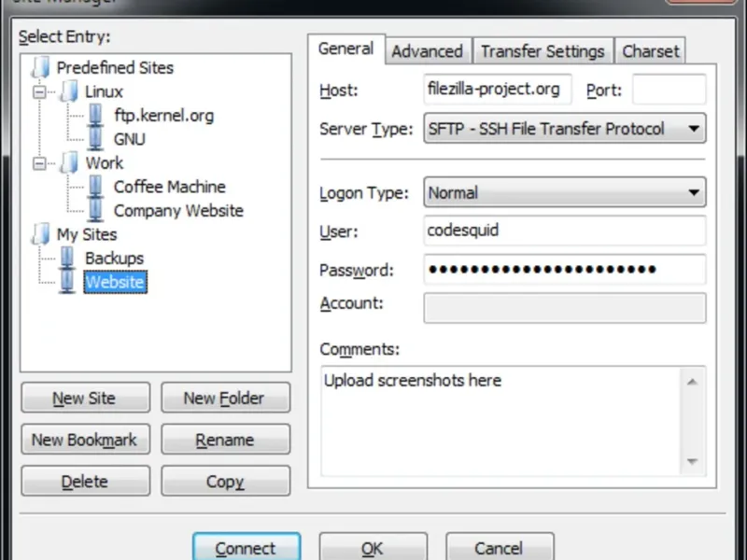Image resolution: width=747 pixels, height=560 pixels.
Task: Select the Company Website site entry
Action: [178, 211]
